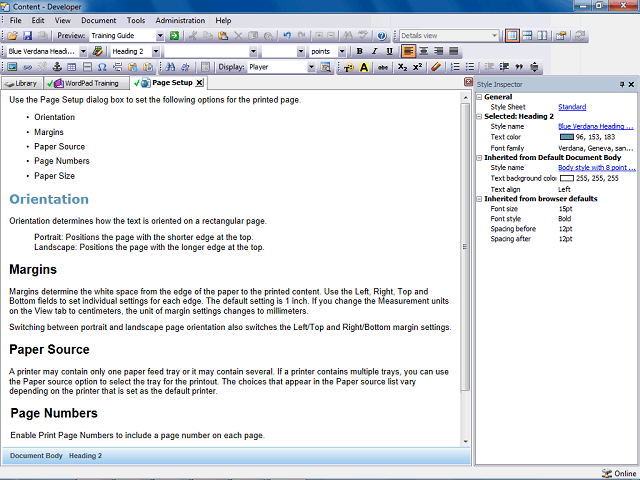Toggle the horizontal split layout button

pyautogui.click(x=527, y=36)
